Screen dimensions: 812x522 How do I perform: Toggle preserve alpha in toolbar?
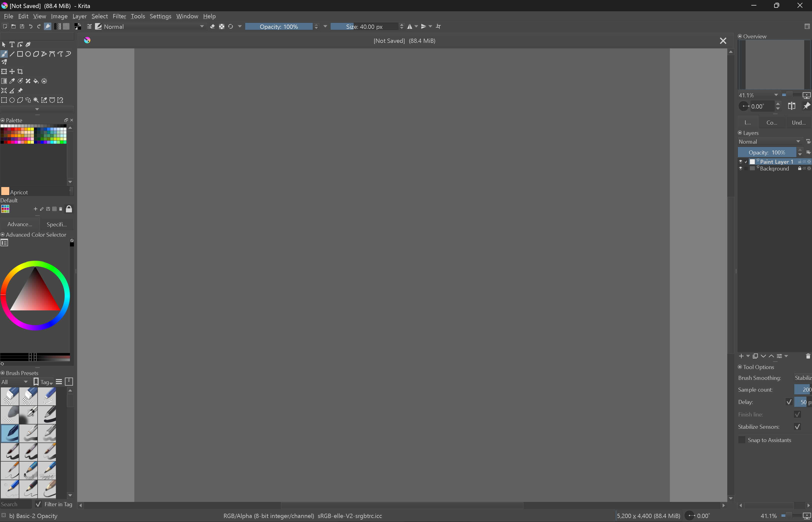pos(222,26)
